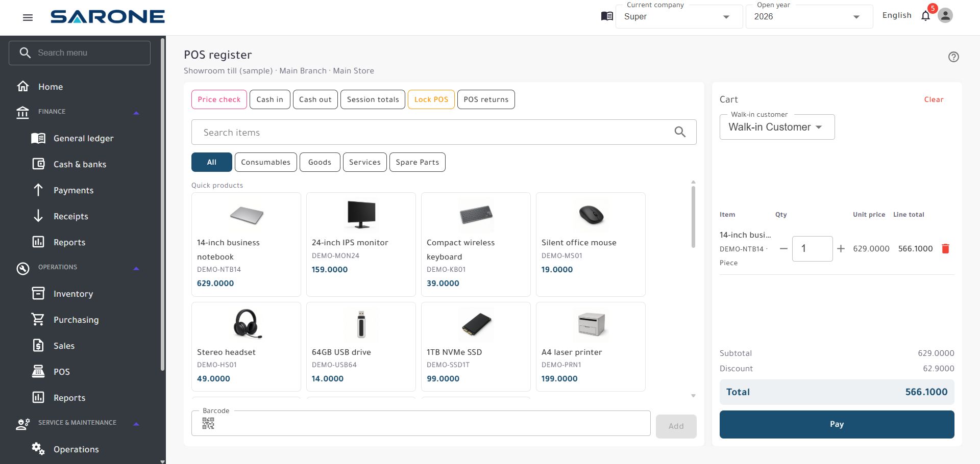980x464 pixels.
Task: Click the Lock POS button
Action: tap(431, 99)
